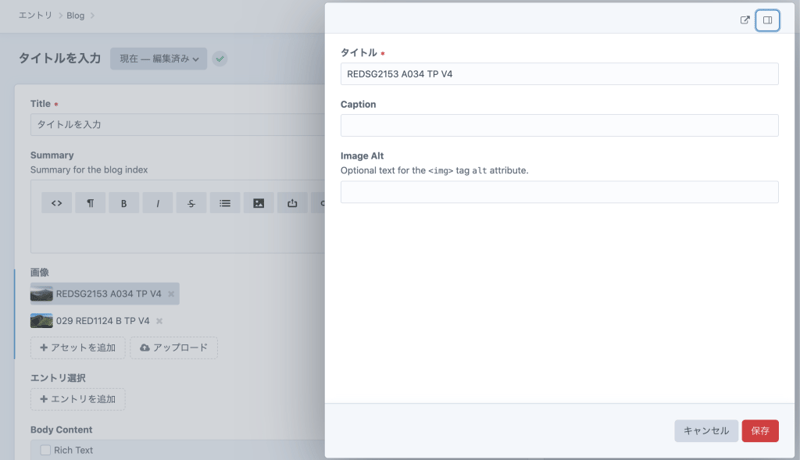This screenshot has height=460, width=800.
Task: Click キャンセル to cancel
Action: (706, 430)
